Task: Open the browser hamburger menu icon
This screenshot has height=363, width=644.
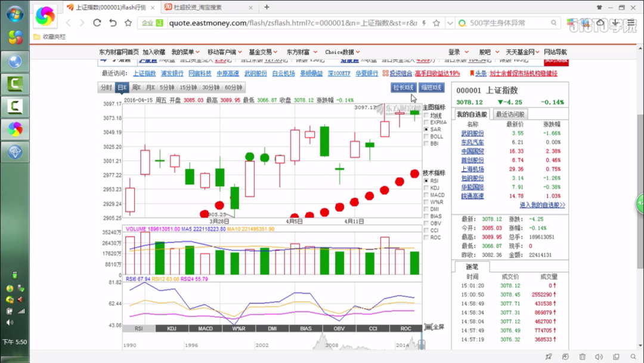Action: 631,23
